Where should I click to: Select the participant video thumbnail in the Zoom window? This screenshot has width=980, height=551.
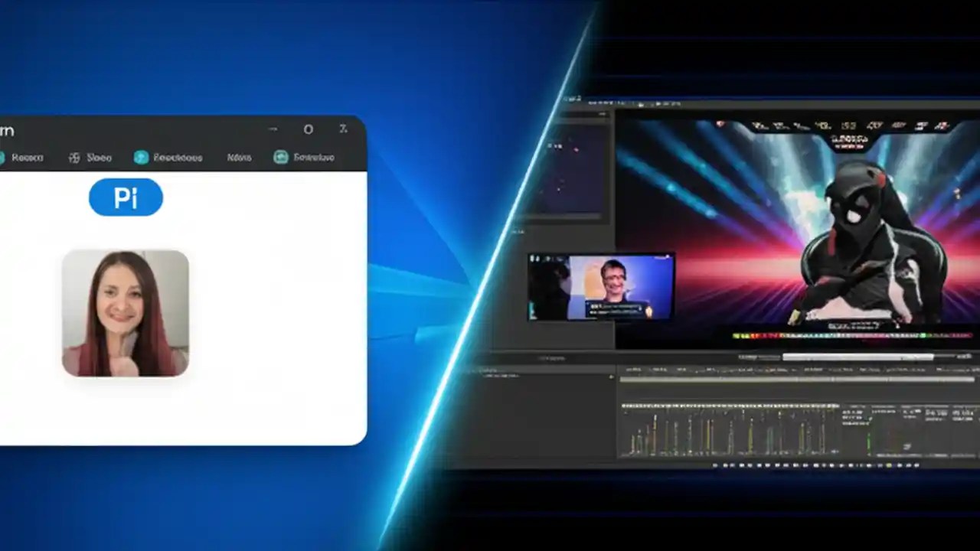(125, 313)
